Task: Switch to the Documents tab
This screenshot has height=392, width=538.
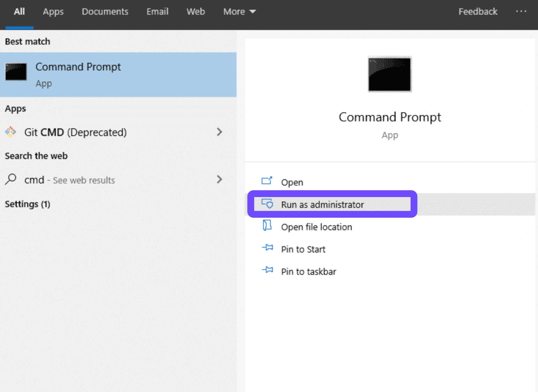Action: pyautogui.click(x=105, y=12)
